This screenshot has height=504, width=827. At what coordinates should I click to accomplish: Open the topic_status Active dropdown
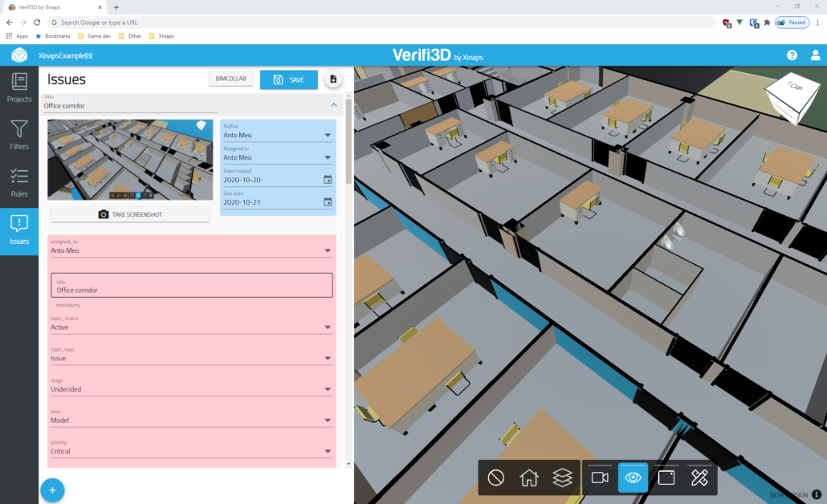(191, 324)
